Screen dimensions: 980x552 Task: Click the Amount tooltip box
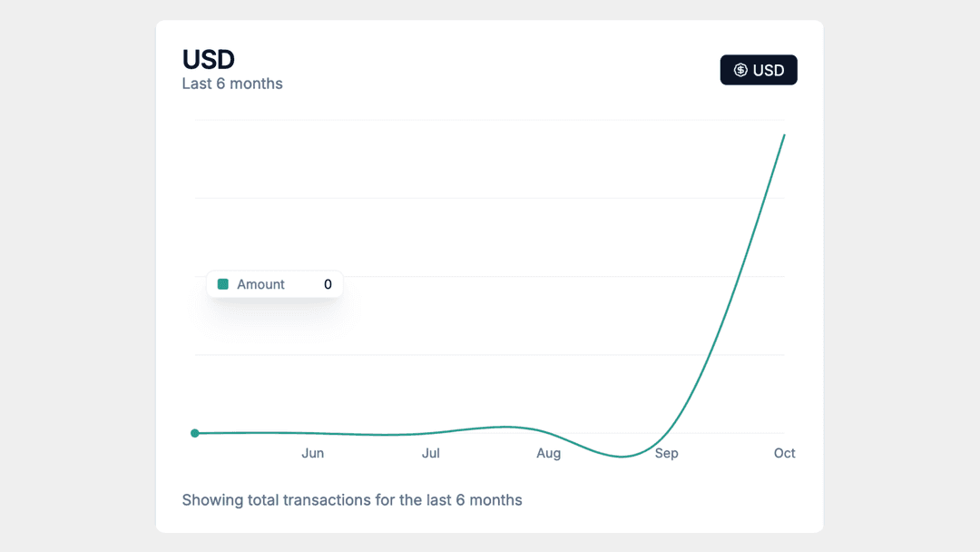click(x=274, y=284)
